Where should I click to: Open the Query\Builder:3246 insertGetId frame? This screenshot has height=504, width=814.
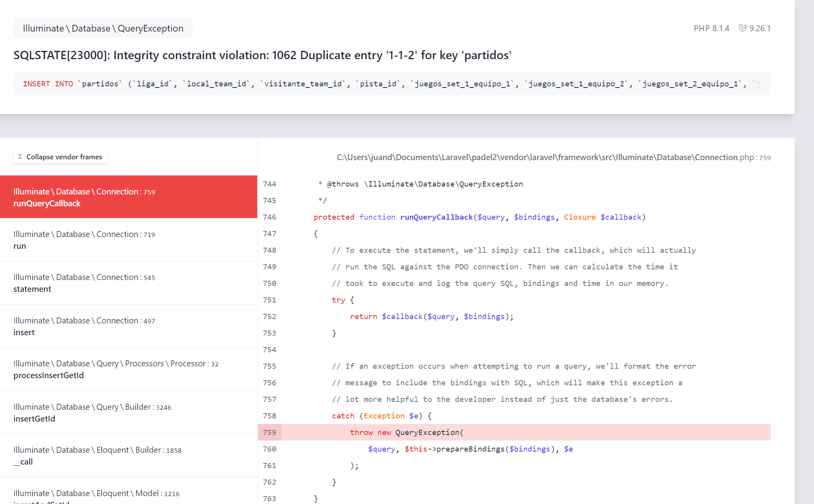pyautogui.click(x=128, y=413)
